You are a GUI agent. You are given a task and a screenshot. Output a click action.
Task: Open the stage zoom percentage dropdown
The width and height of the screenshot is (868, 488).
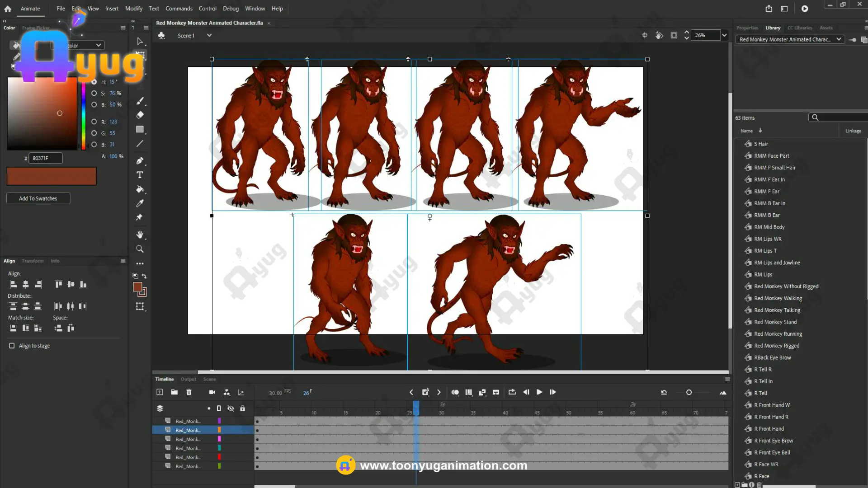(x=724, y=35)
